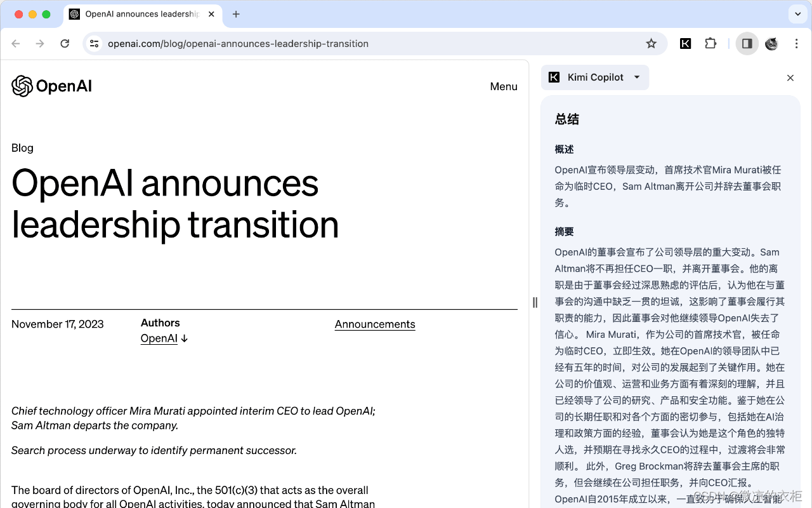Select the OpenAI announces leadership tab
812x508 pixels.
143,14
